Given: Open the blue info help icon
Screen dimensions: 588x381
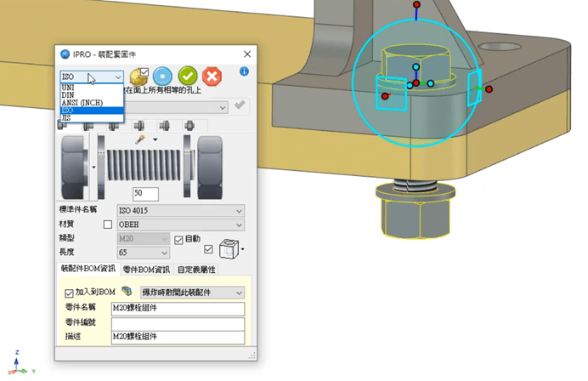Looking at the screenshot, I should click(244, 71).
